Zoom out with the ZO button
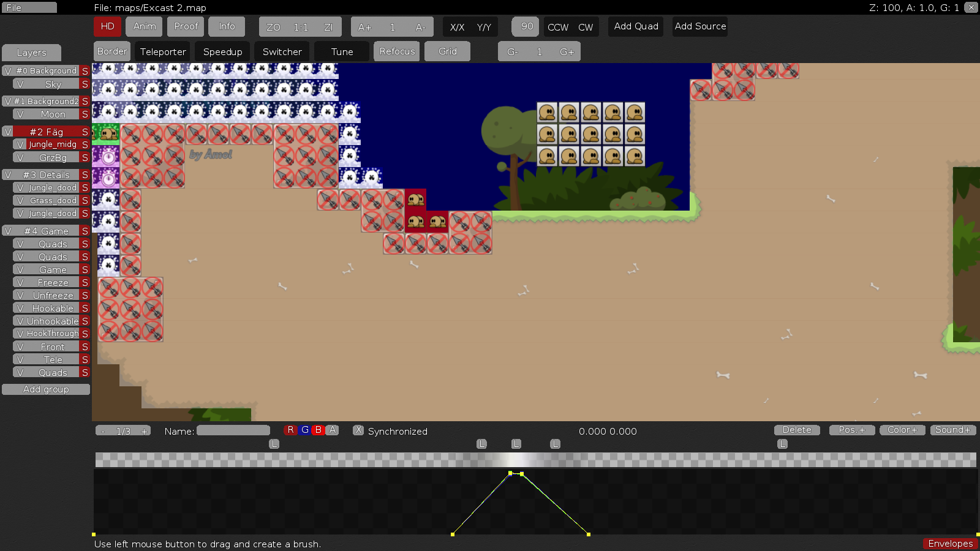Viewport: 980px width, 551px height. click(273, 27)
